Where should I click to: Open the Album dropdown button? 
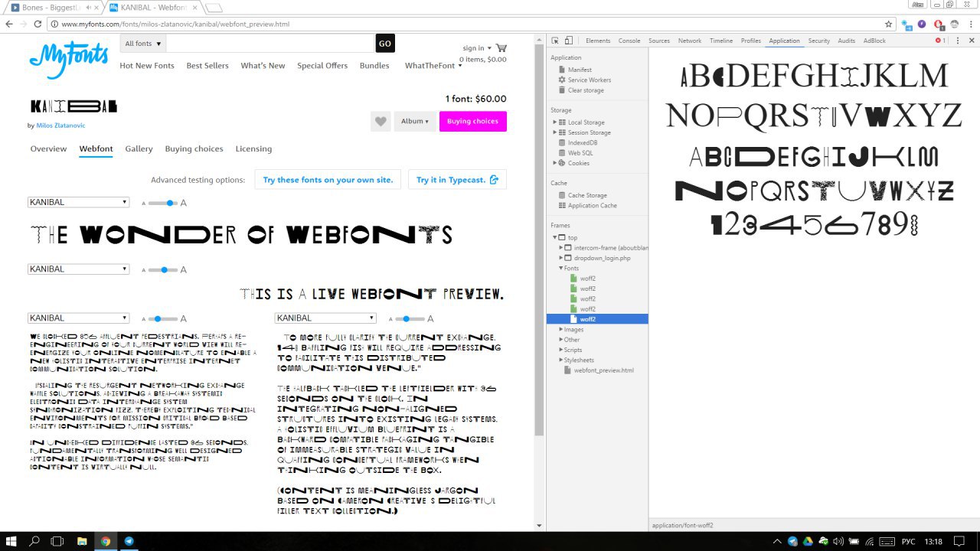point(416,121)
